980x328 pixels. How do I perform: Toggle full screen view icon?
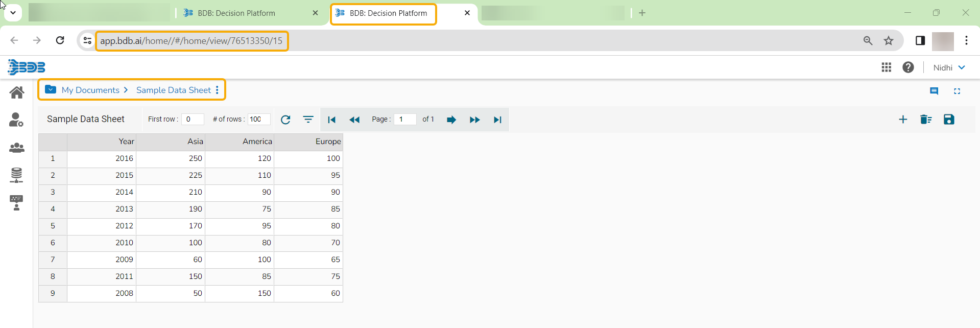[957, 91]
